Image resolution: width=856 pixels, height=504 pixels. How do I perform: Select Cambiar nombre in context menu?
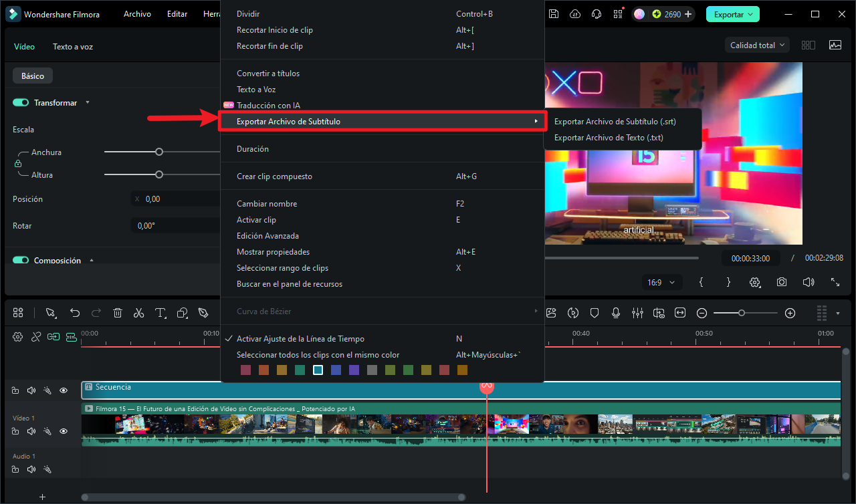(382, 204)
